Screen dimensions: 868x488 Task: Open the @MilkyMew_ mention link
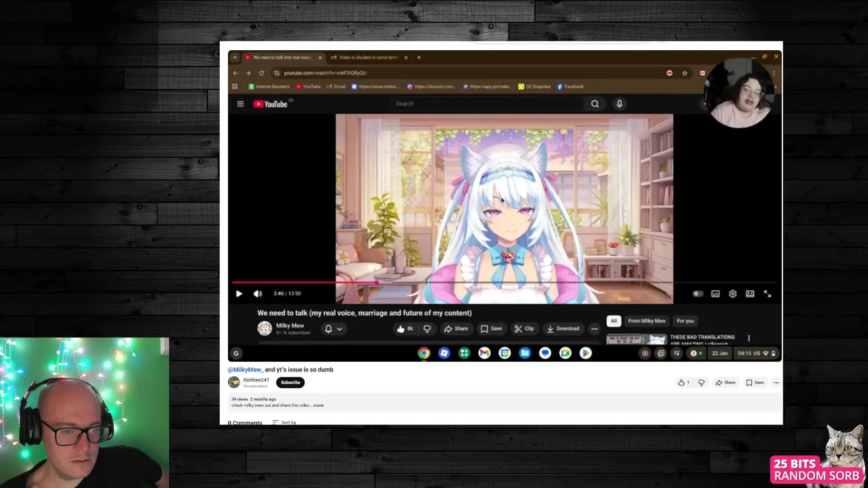[x=245, y=369]
